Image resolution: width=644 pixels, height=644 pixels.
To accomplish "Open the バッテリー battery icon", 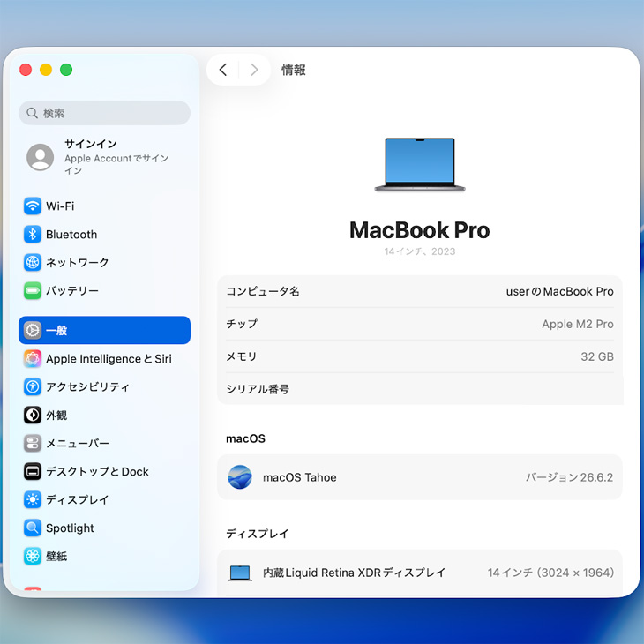I will 33,291.
